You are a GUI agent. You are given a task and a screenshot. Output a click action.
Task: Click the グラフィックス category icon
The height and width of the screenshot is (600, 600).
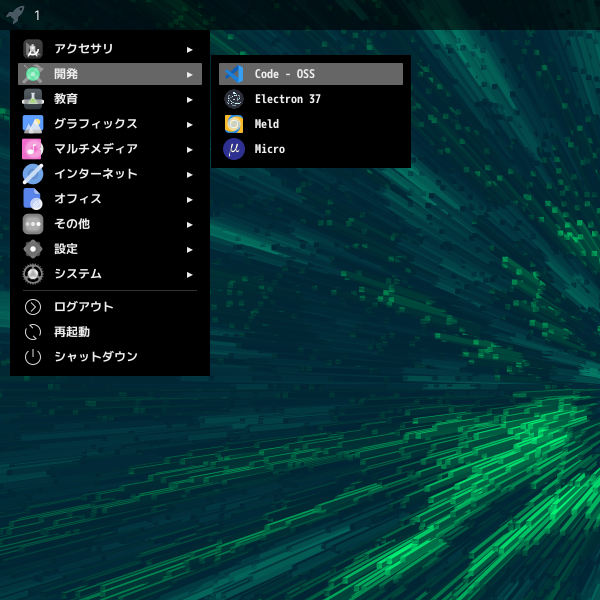[x=33, y=124]
